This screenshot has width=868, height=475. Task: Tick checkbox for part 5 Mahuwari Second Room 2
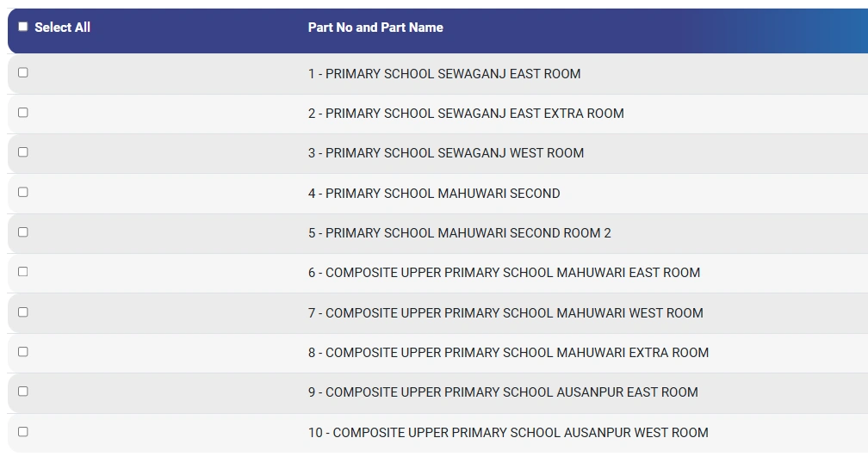point(23,231)
